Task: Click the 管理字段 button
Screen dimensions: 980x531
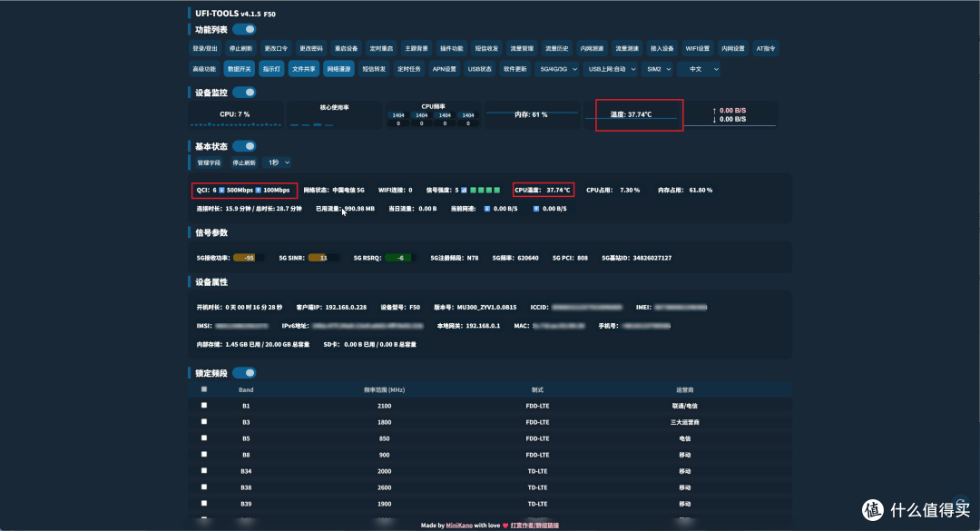Action: pyautogui.click(x=209, y=162)
